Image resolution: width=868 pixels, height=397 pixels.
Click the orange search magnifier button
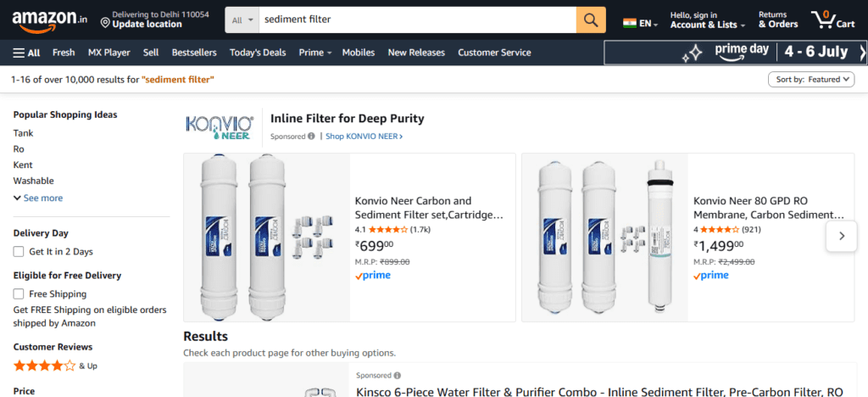coord(591,20)
